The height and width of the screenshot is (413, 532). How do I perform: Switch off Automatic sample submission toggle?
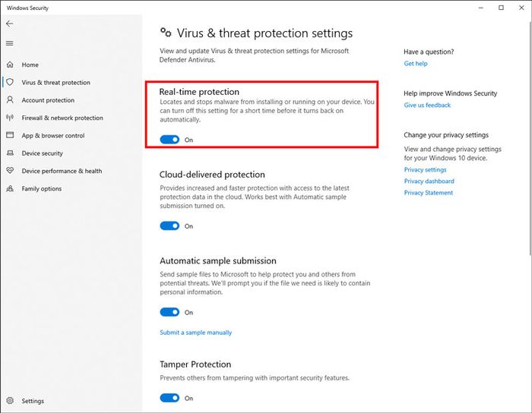(x=169, y=312)
